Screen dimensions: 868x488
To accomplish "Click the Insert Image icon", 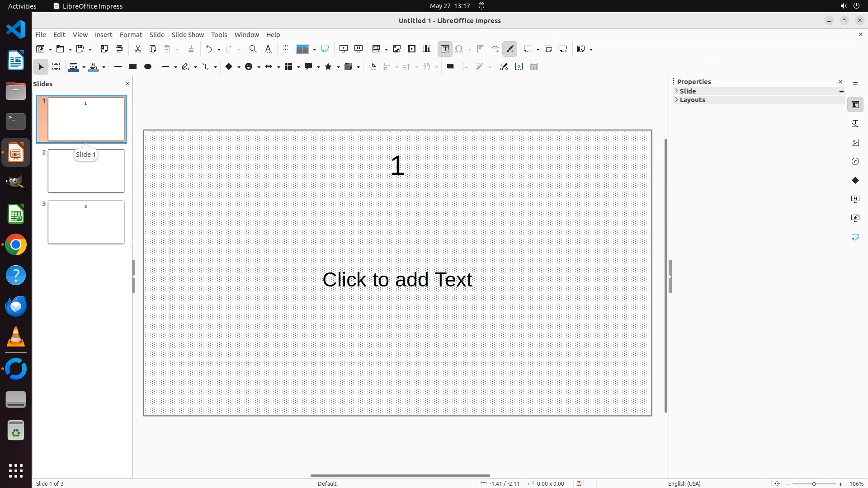I will point(397,49).
